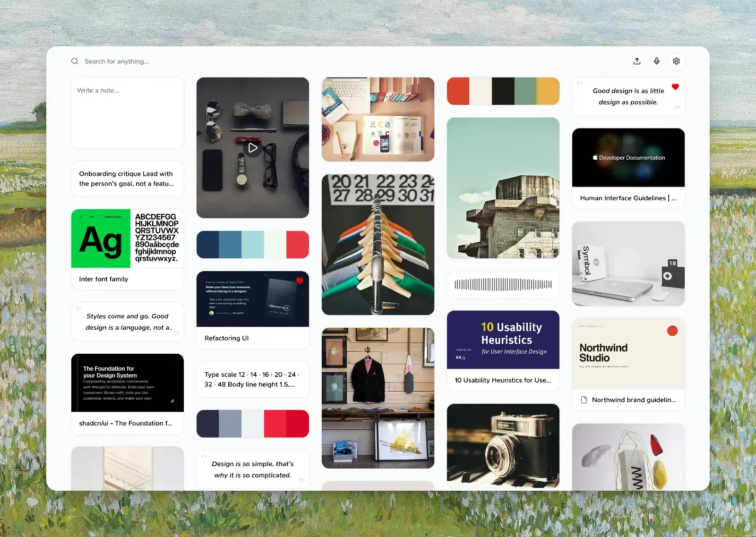Viewport: 756px width, 537px height.
Task: Click the sage green swatch in top palette
Action: (525, 91)
